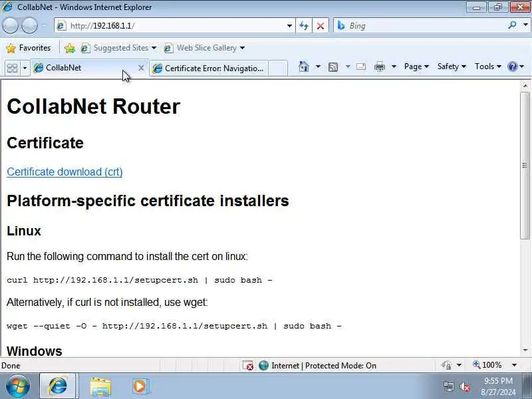
Task: Click Internet Explorer taskbar icon
Action: pyautogui.click(x=58, y=386)
